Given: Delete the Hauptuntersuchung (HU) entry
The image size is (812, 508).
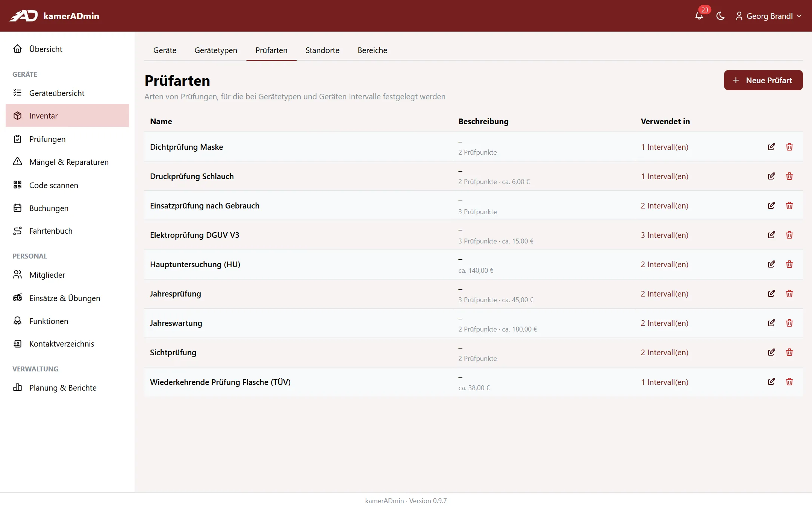Looking at the screenshot, I should click(x=789, y=264).
